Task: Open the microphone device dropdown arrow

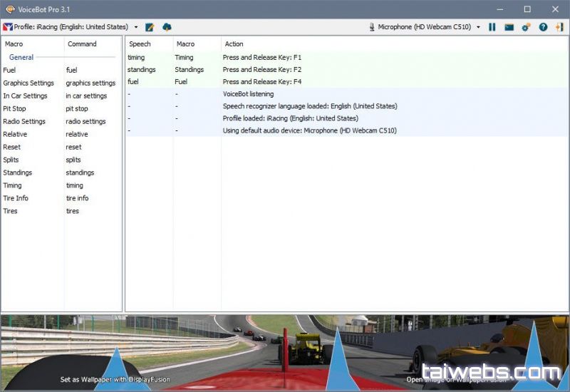Action: (x=478, y=27)
